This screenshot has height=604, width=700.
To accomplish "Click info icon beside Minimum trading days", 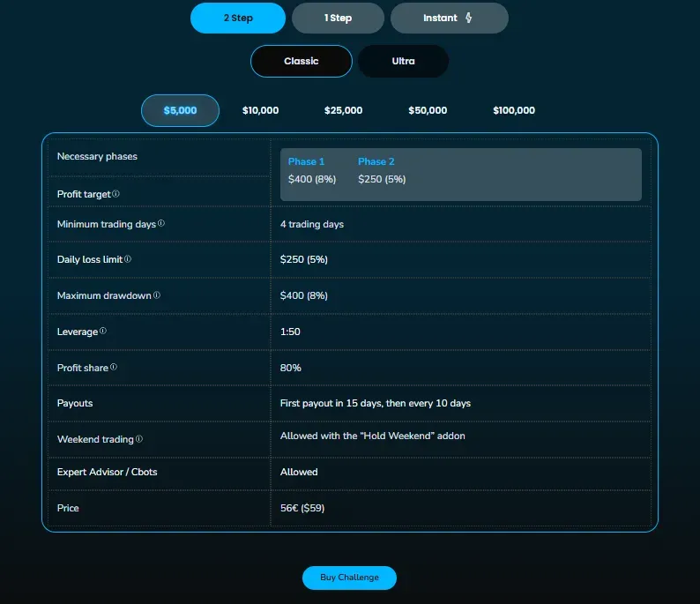I will [161, 224].
